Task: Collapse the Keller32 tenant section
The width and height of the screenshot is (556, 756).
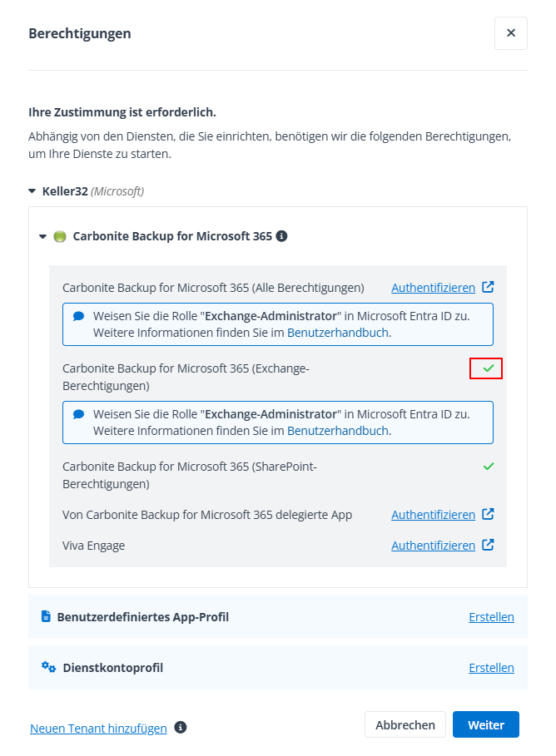Action: pyautogui.click(x=32, y=191)
